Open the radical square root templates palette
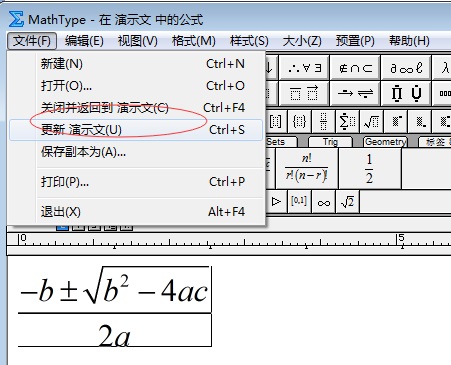The image size is (451, 365). (371, 121)
